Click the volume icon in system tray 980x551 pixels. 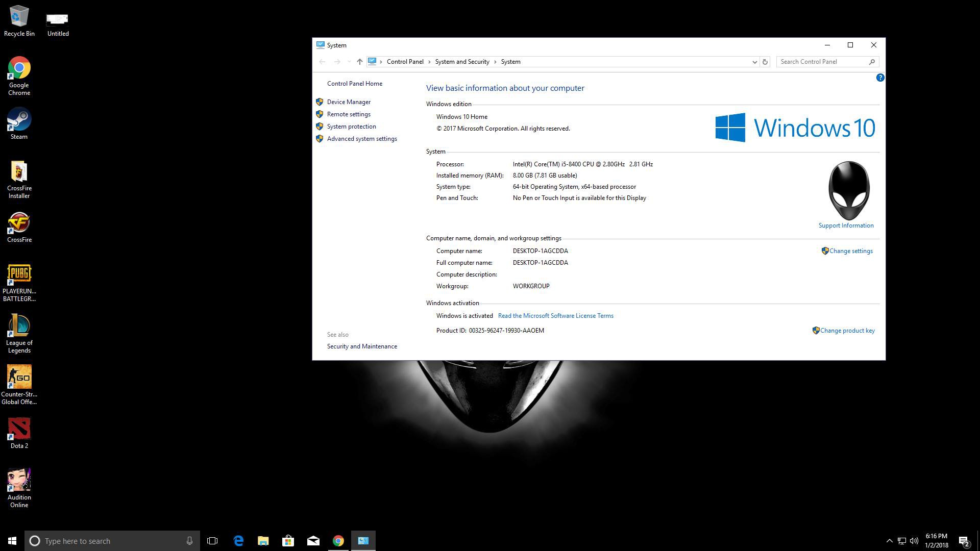pos(914,541)
